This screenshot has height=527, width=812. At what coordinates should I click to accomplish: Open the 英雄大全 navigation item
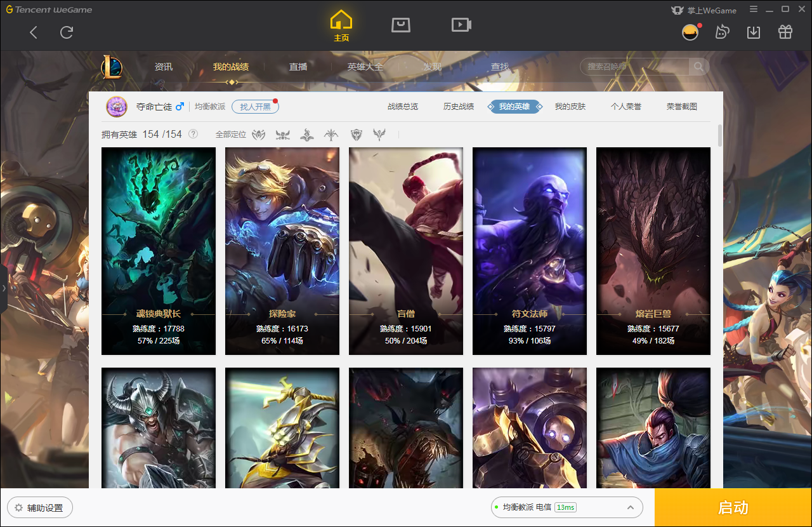(365, 67)
